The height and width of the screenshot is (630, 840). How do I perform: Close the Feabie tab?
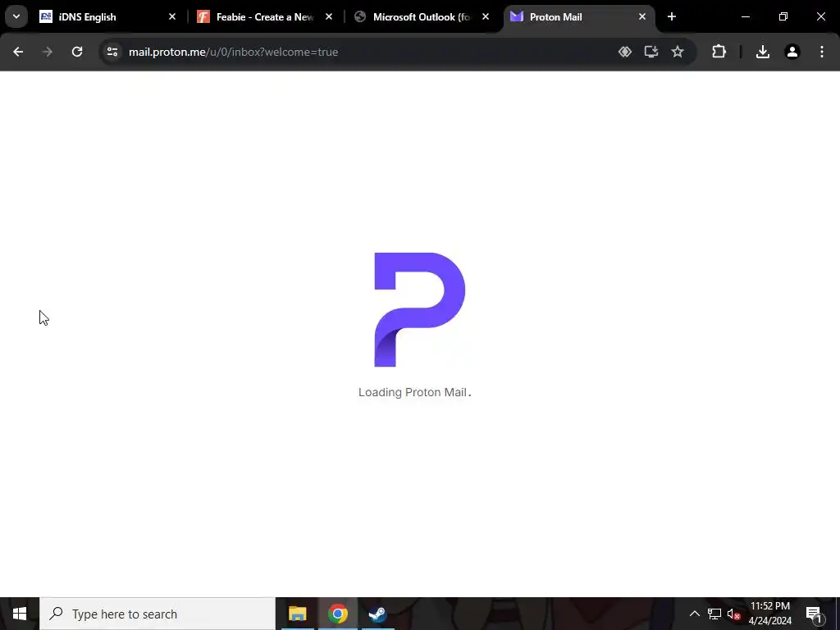328,16
